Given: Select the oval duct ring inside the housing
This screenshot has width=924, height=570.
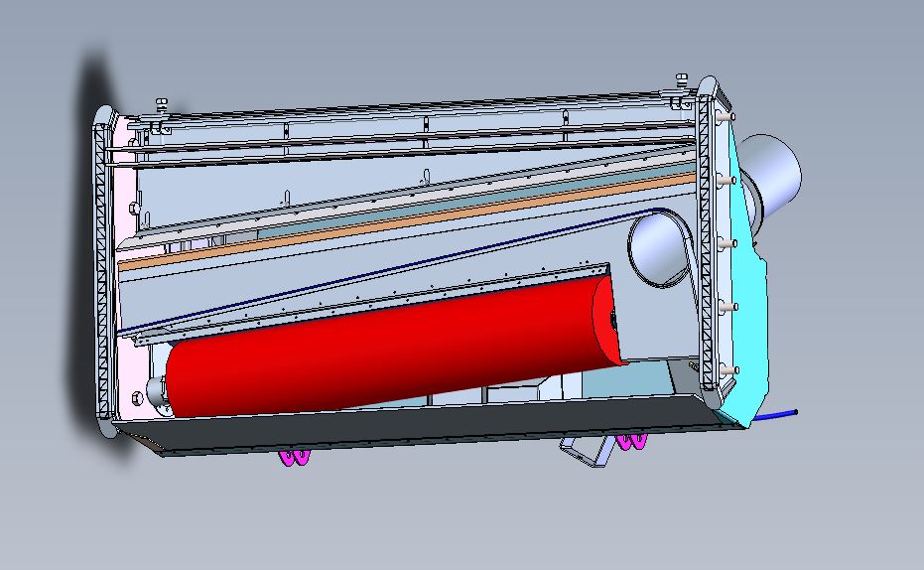Looking at the screenshot, I should (660, 248).
